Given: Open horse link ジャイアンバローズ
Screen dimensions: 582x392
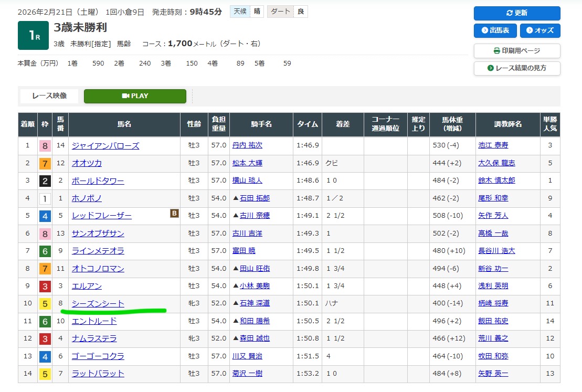Looking at the screenshot, I should (105, 146).
